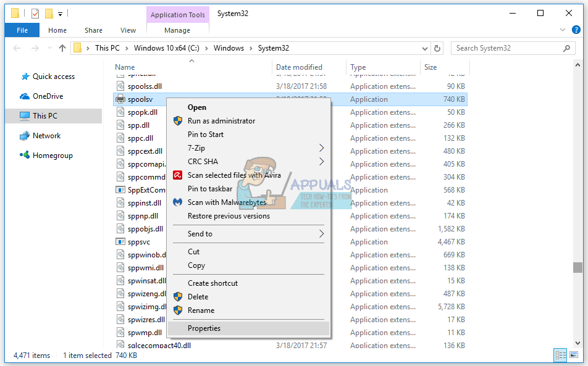This screenshot has height=366, width=588.
Task: Select the spp.dll file
Action: point(138,125)
